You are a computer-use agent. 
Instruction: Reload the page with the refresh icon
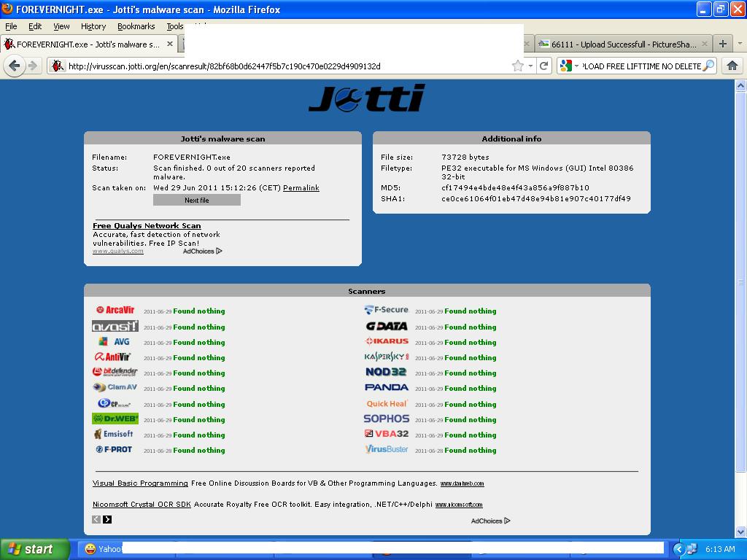(x=544, y=66)
